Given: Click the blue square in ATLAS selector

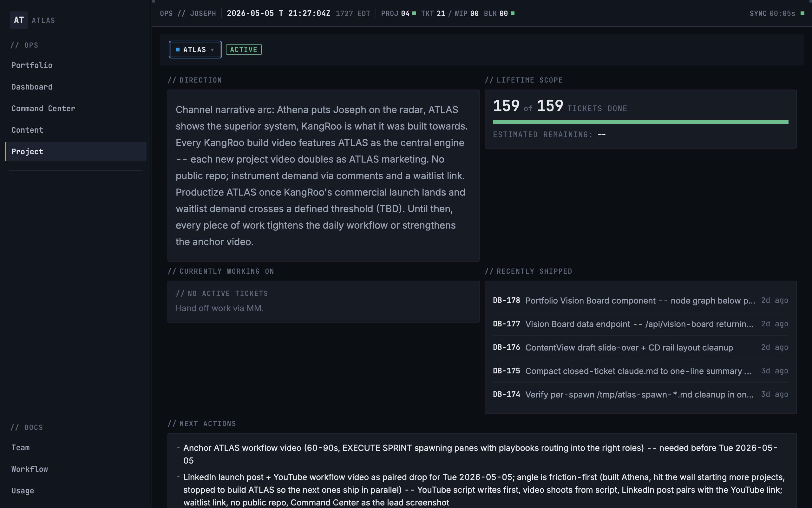Looking at the screenshot, I should point(178,50).
